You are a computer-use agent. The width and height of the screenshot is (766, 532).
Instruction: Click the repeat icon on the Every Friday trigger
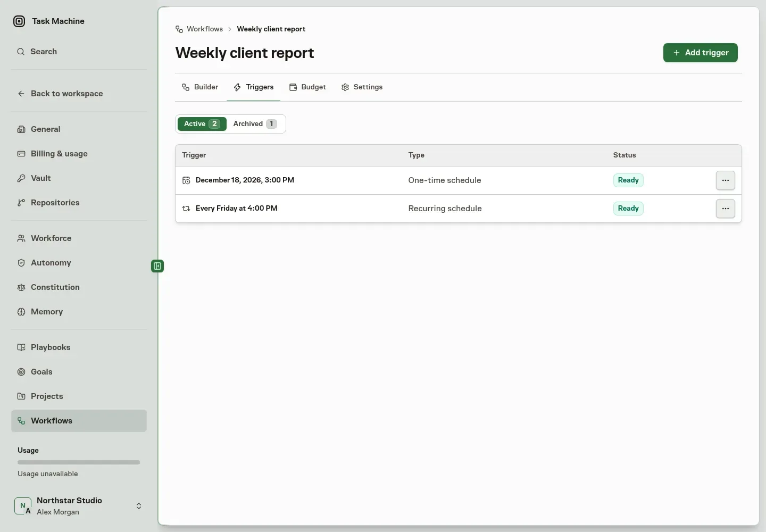point(186,209)
